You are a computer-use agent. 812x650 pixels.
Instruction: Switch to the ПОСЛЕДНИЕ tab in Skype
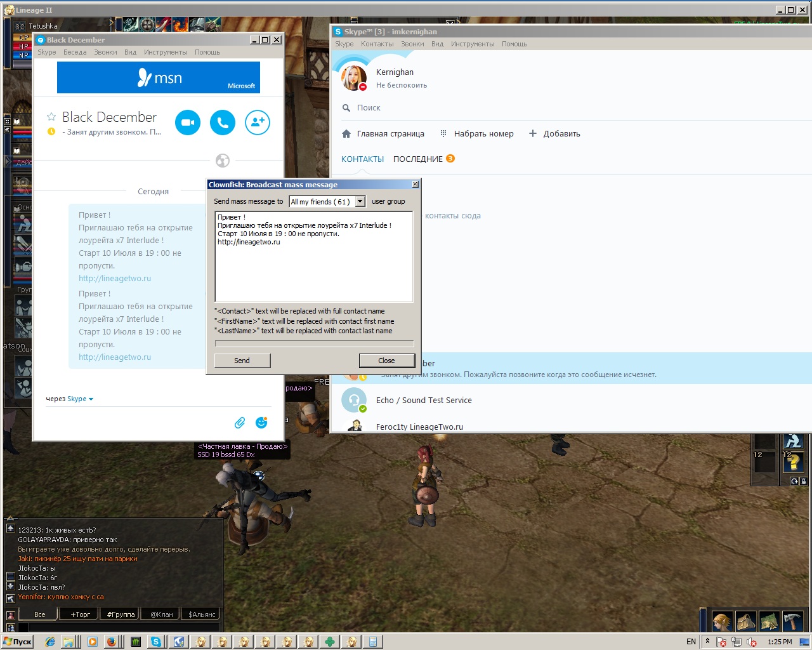tap(418, 159)
